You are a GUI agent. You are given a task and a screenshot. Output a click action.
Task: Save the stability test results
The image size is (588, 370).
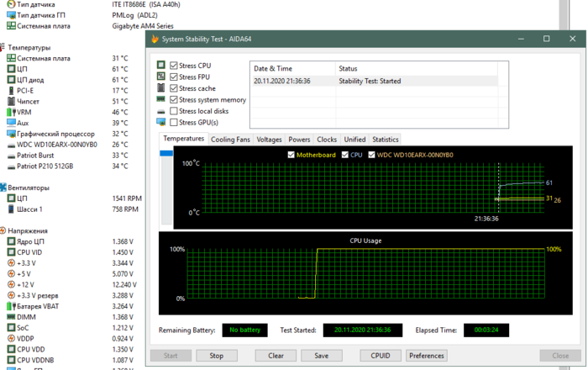(x=322, y=356)
